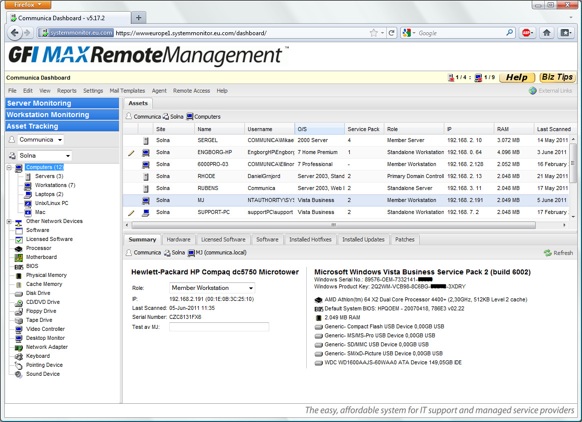Open the External Links globe icon
The height and width of the screenshot is (422, 582).
533,91
